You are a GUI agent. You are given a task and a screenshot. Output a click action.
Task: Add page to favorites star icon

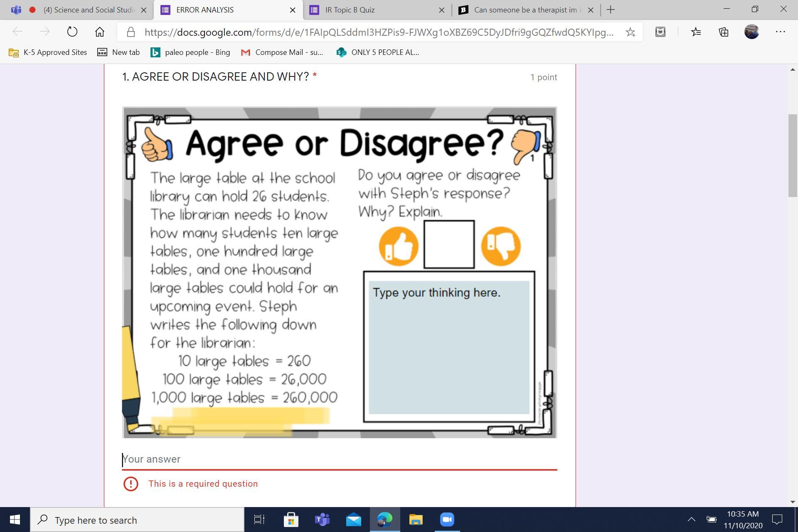(630, 32)
